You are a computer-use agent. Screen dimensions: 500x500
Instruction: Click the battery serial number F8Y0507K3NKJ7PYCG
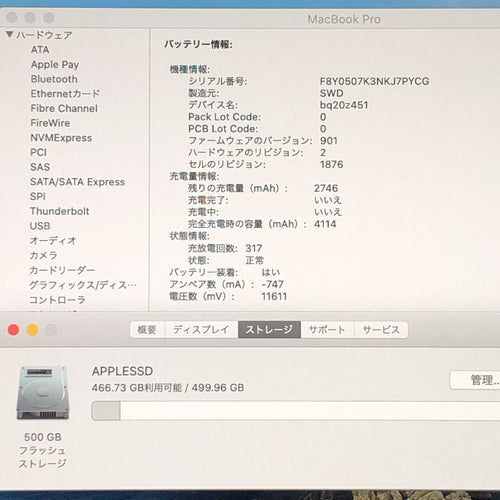click(x=374, y=81)
